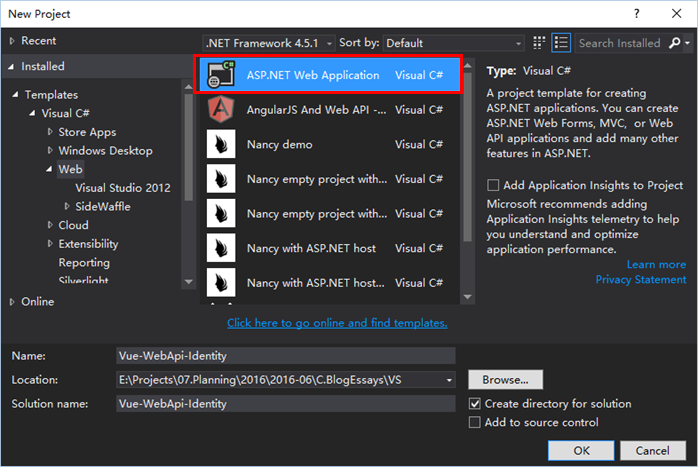Viewport: 698px width, 467px height.
Task: Close the New Project dialog
Action: tap(677, 14)
